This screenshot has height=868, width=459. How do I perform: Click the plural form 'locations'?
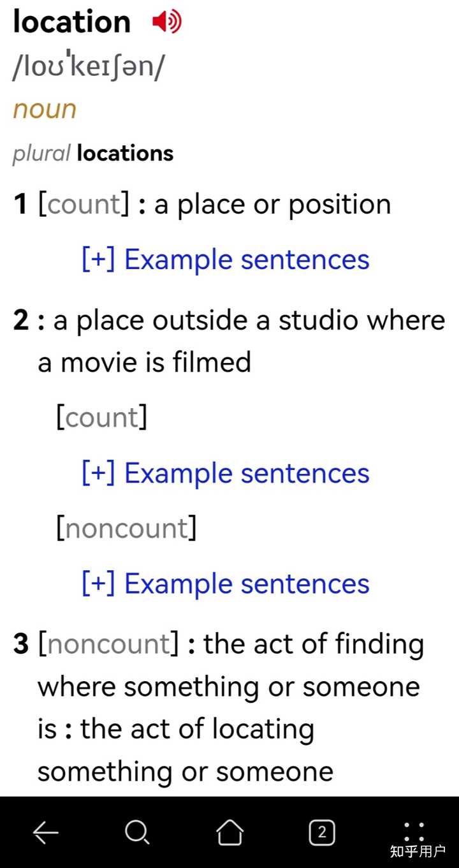pos(125,153)
